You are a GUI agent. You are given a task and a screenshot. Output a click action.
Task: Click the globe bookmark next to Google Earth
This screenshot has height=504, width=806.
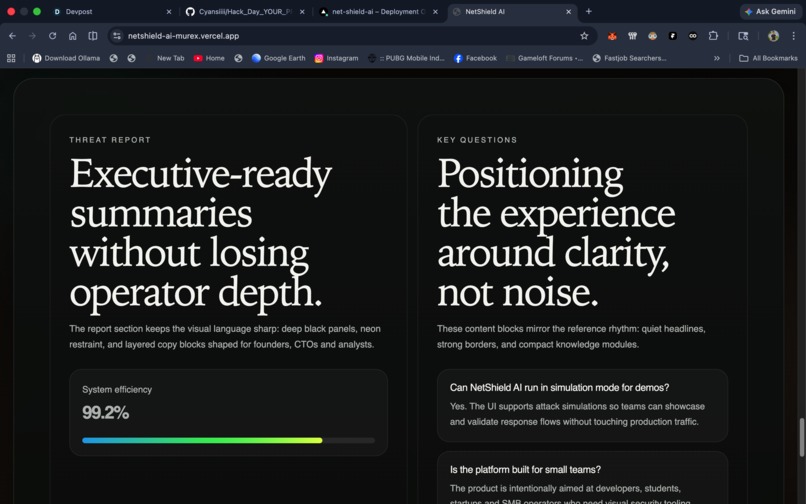[238, 58]
